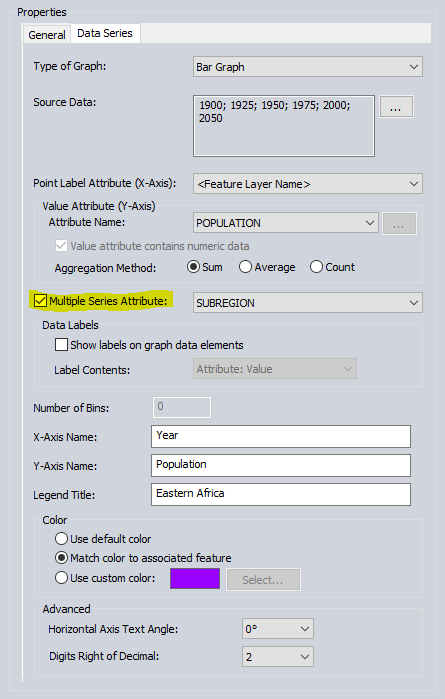Switch to the General tab
Screen dimensions: 445x699
(46, 35)
